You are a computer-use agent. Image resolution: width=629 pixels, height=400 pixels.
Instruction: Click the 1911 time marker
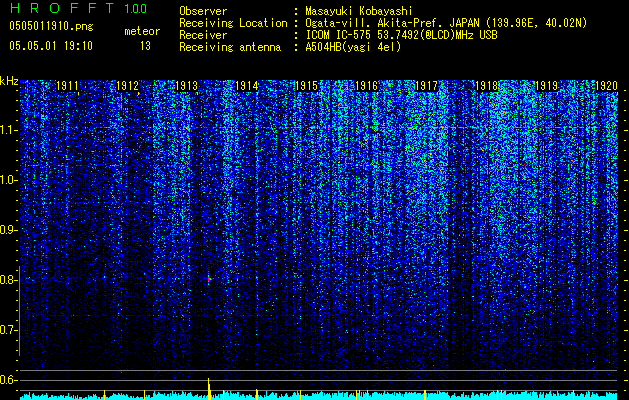[67, 86]
